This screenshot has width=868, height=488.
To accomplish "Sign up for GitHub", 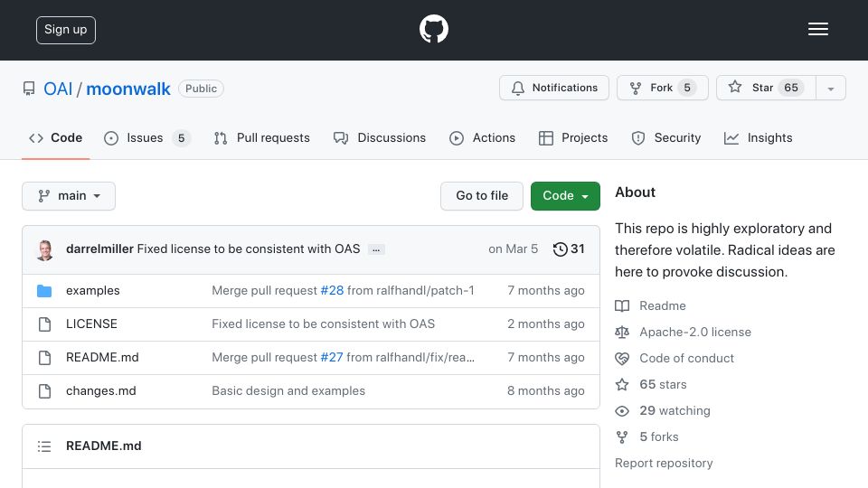I will point(66,30).
